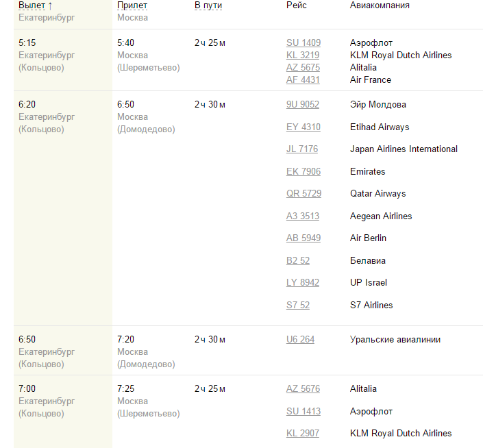
Task: Open flight QR 5729 details
Action: pyautogui.click(x=304, y=194)
